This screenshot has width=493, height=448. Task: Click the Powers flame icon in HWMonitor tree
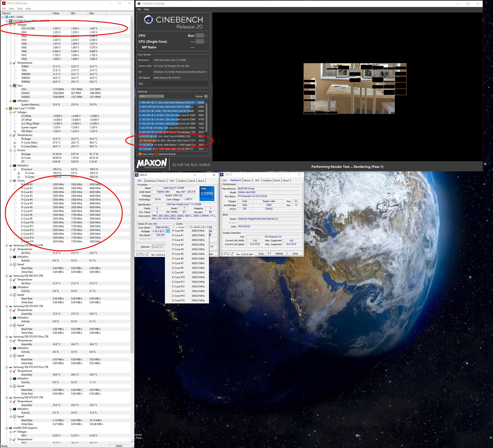click(14, 150)
